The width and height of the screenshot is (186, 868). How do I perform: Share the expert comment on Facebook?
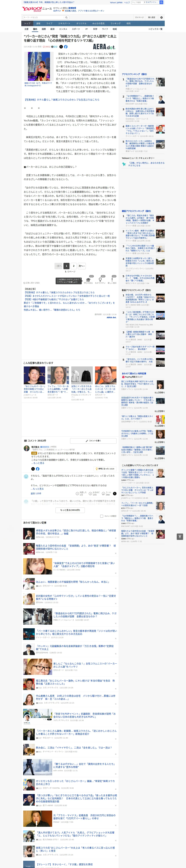tap(38, 469)
